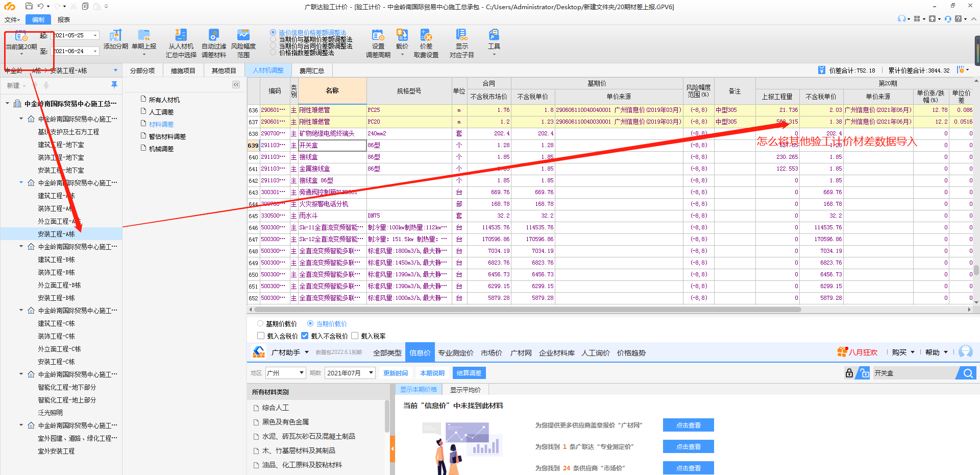The height and width of the screenshot is (475, 980).
Task: Switch to the 分部分项 tab
Action: [142, 70]
